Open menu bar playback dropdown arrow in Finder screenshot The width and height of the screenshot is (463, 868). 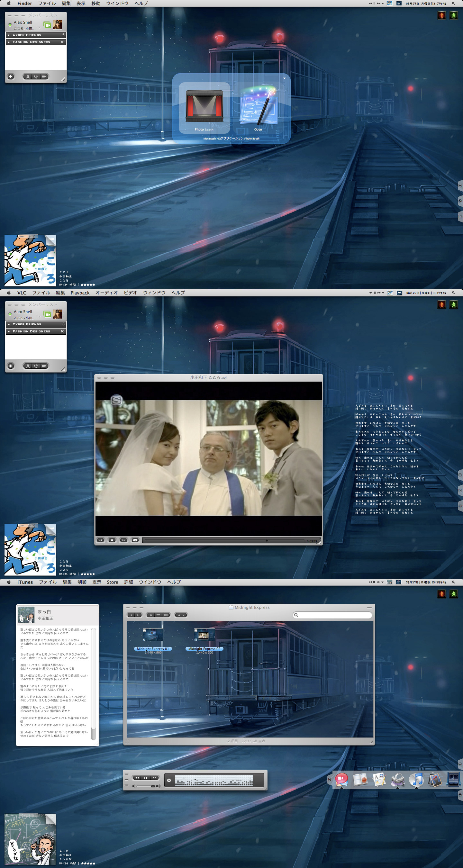[x=383, y=3]
